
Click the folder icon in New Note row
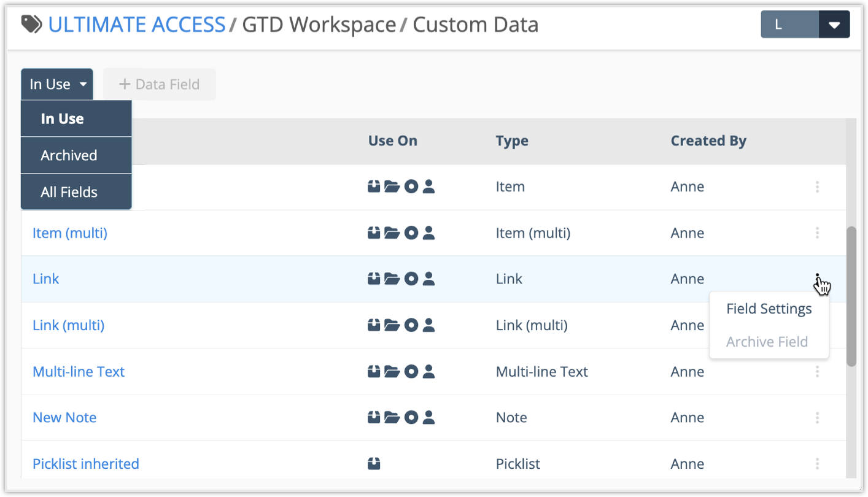393,417
